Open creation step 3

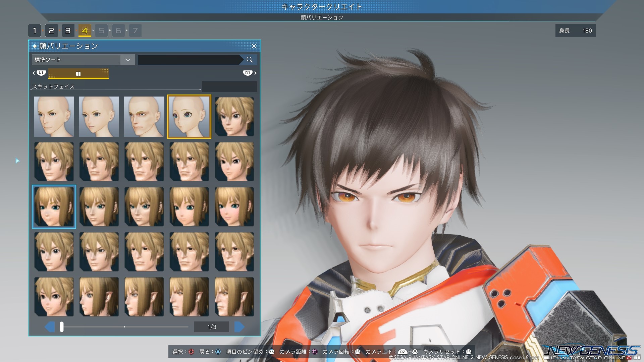click(x=68, y=31)
